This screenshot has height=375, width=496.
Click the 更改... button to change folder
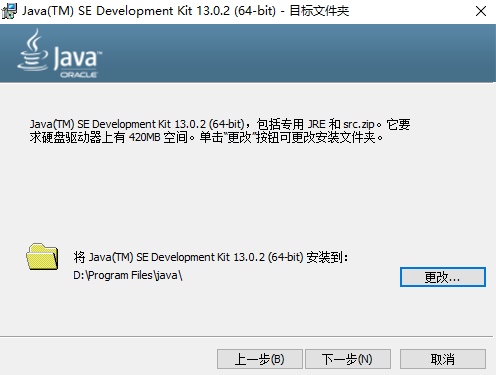pos(443,277)
